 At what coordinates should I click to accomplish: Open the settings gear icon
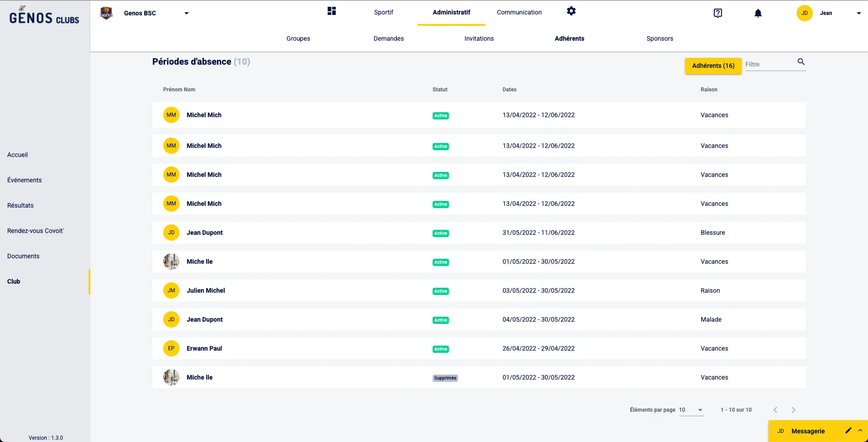571,11
